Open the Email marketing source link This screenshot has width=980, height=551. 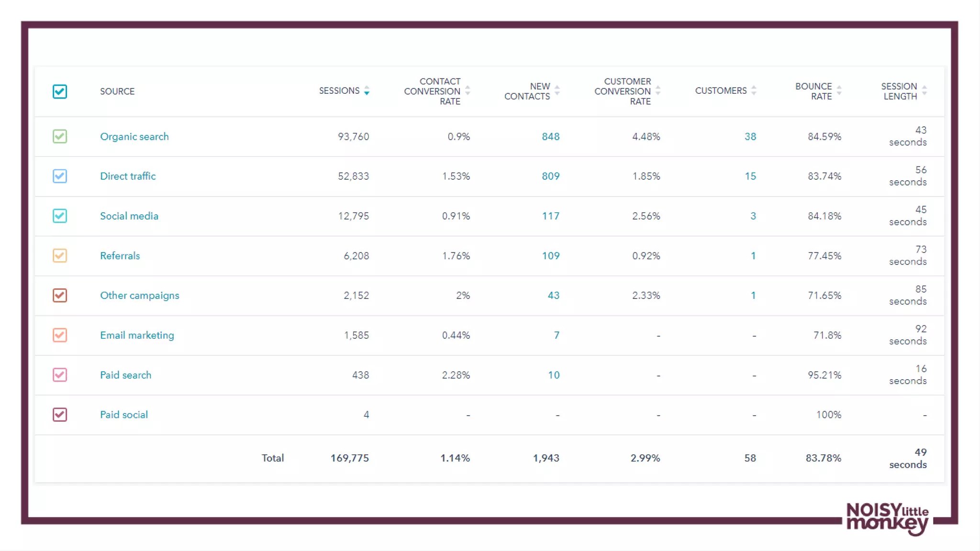click(137, 335)
